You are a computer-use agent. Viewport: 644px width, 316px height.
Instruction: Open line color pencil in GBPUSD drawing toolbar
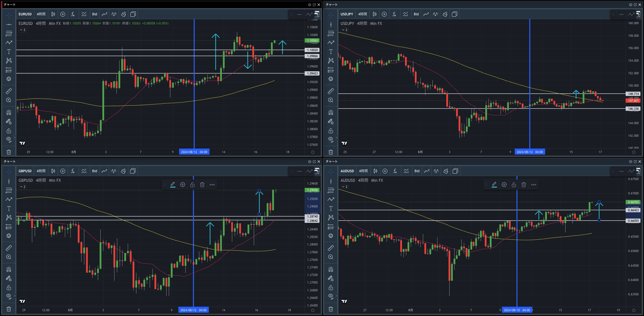[173, 185]
